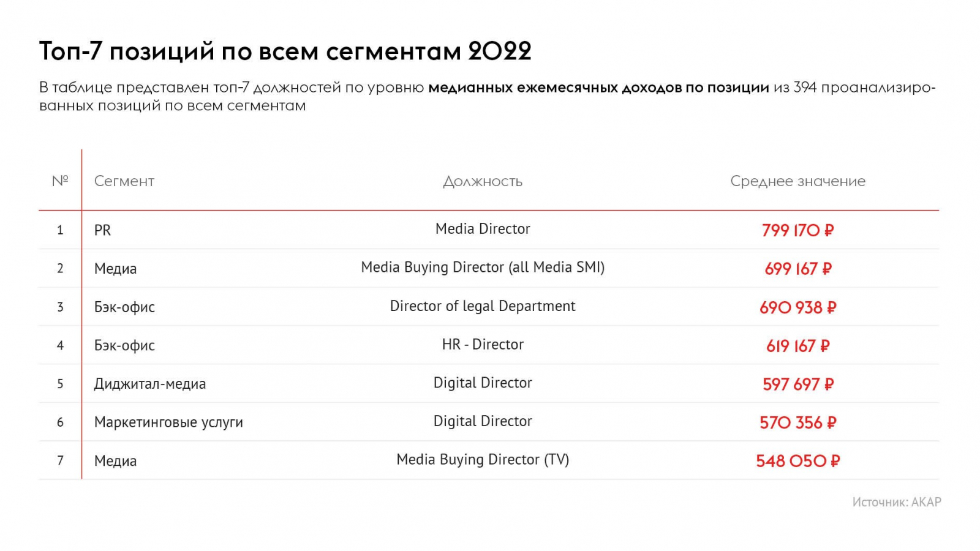Select the "Маркетинговые услуги" segment cell
Viewport: 980px width, 551px height.
point(168,422)
